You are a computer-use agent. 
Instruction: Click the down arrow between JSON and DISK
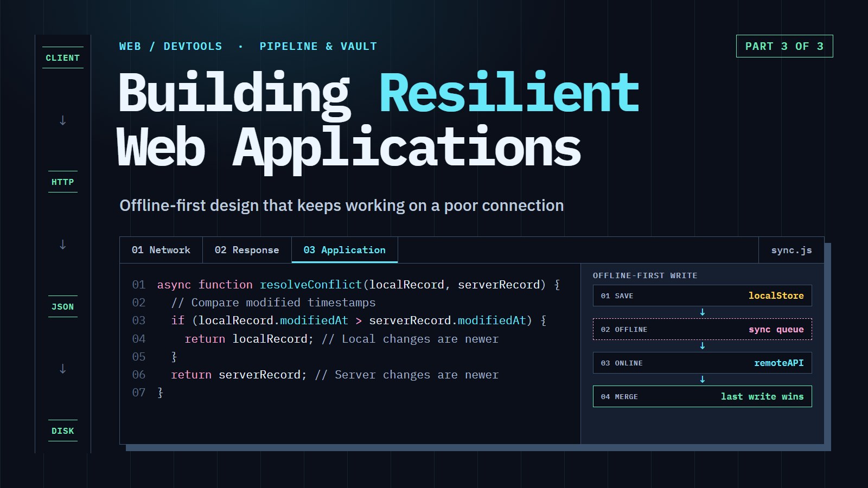63,369
